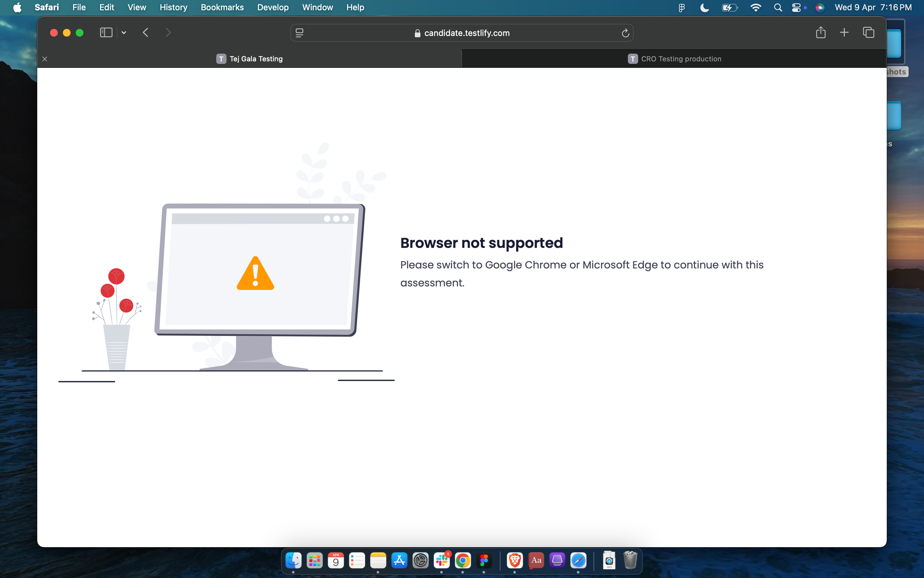This screenshot has height=578, width=924.
Task: Open the MP4 file in the Dock
Action: coord(609,560)
